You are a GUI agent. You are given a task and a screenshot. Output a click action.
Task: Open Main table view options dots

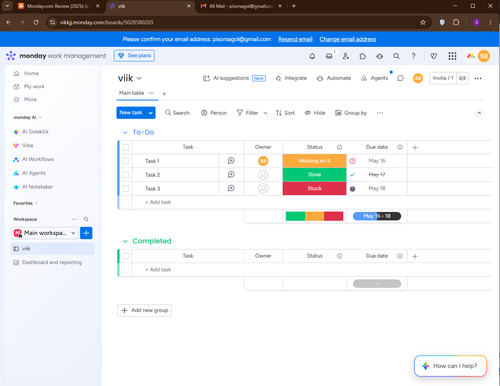coord(151,93)
